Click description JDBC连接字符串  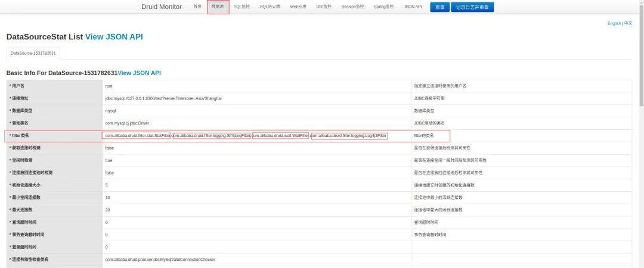429,98
